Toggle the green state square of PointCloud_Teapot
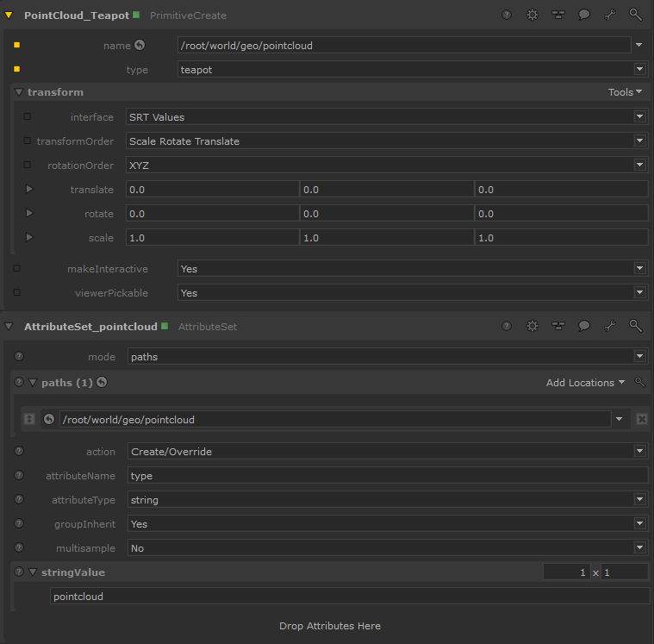This screenshot has height=644, width=654. pos(136,15)
